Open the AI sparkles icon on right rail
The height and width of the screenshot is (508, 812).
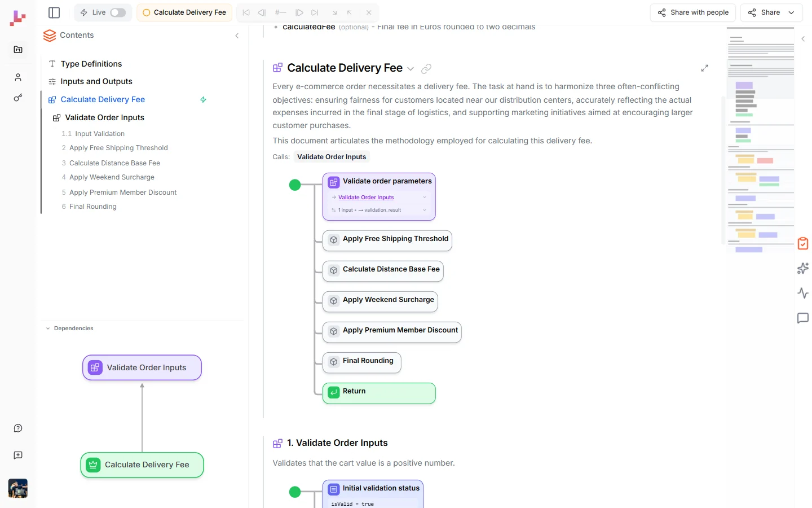[x=803, y=269]
